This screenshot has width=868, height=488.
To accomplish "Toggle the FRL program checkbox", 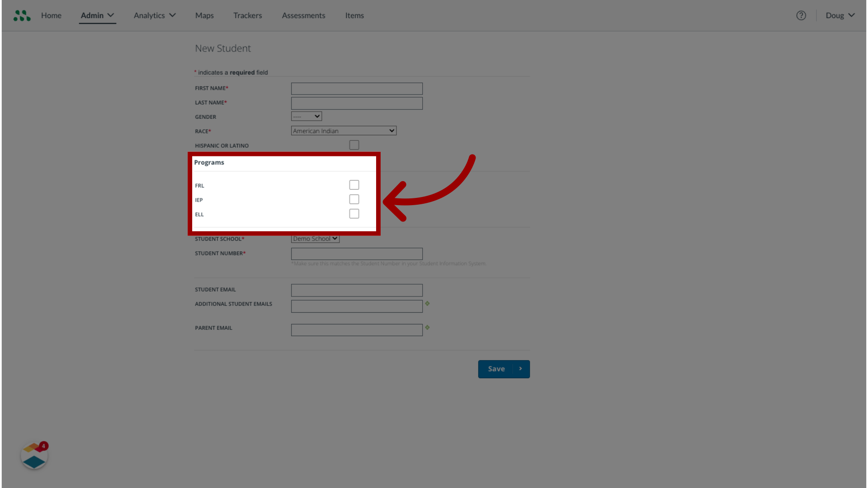I will click(354, 185).
